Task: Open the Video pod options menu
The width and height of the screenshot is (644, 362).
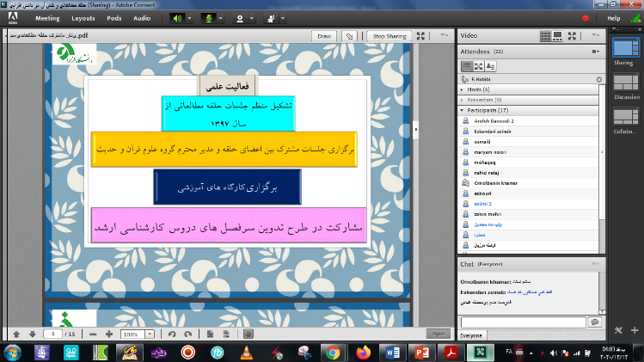Action: click(x=596, y=36)
